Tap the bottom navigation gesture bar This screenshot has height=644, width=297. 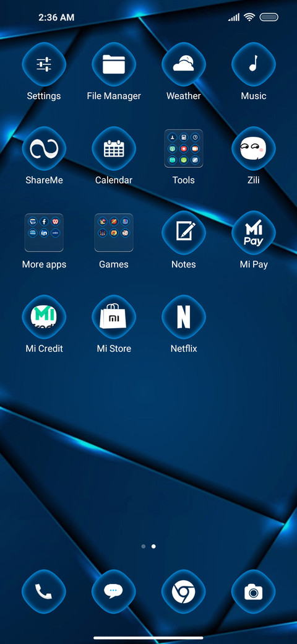(x=148, y=638)
